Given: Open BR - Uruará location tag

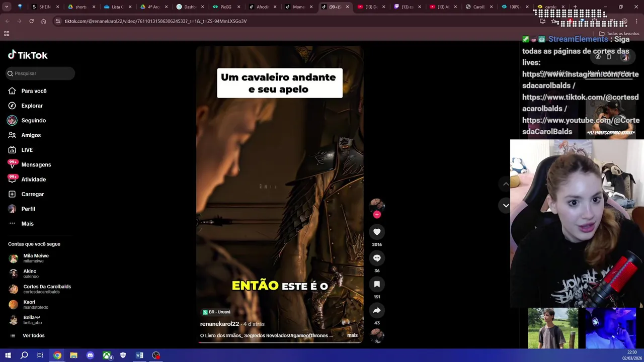Looking at the screenshot, I should (x=216, y=312).
